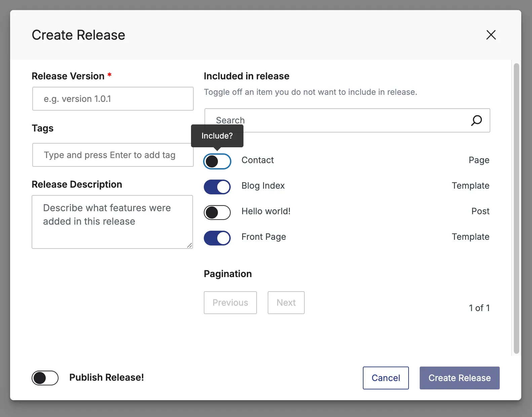Enable the Publish Release! switch

[x=45, y=378]
